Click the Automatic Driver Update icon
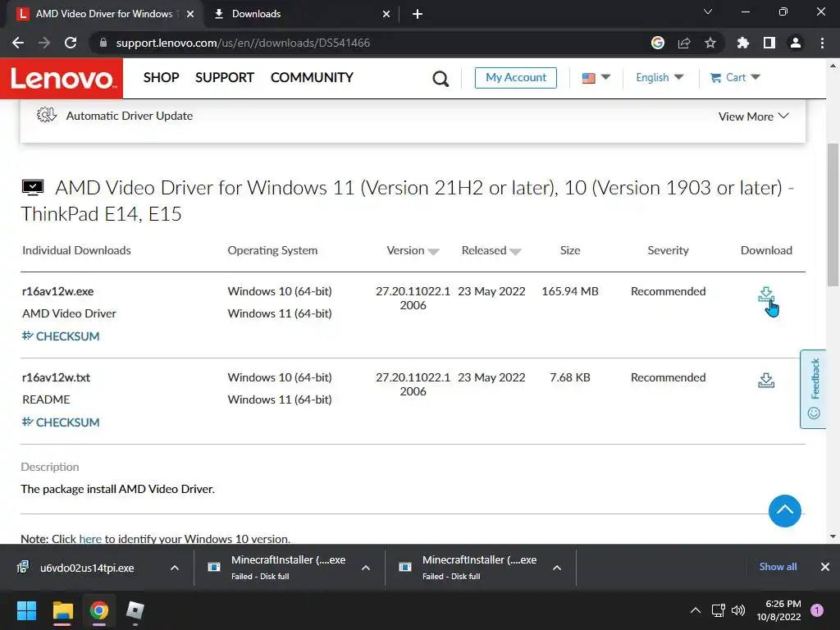840x630 pixels. 46,115
